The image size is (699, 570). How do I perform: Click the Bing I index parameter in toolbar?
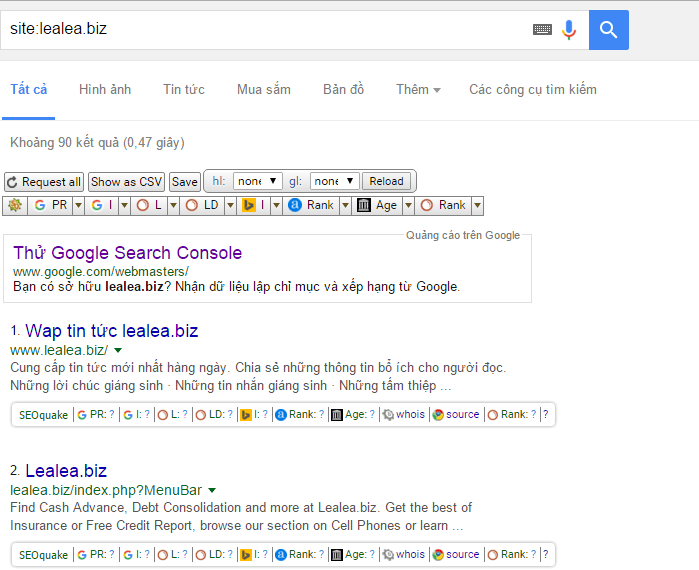254,205
